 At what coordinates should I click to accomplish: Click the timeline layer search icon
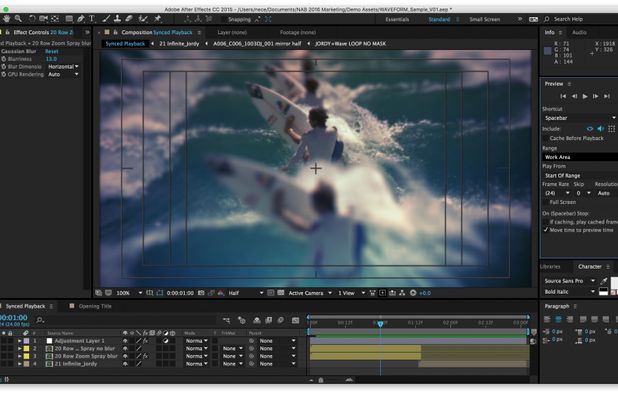click(x=40, y=320)
